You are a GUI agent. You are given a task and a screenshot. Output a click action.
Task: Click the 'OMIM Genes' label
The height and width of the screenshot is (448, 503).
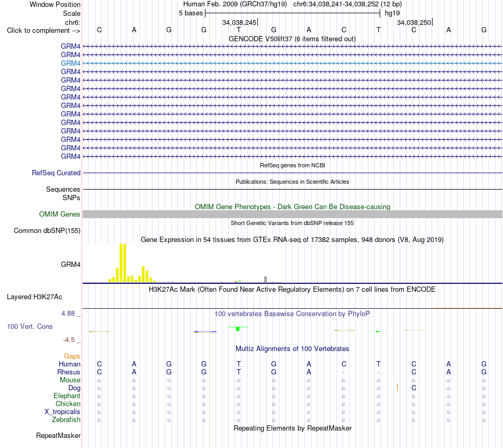[x=60, y=214]
